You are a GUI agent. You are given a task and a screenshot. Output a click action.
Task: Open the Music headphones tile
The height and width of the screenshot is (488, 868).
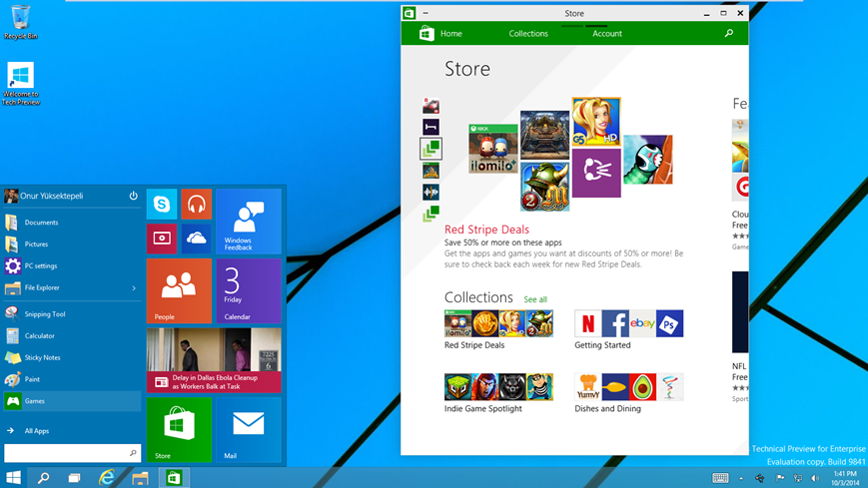(196, 205)
